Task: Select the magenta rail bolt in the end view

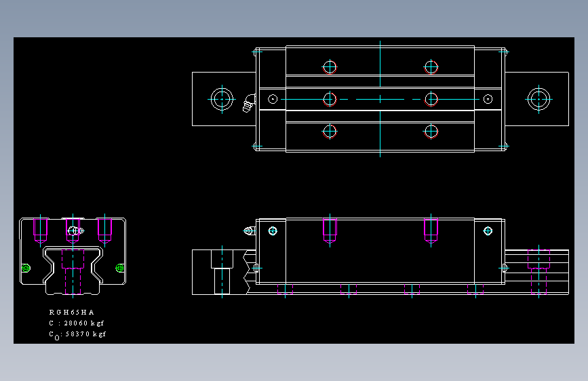Action: (x=73, y=272)
